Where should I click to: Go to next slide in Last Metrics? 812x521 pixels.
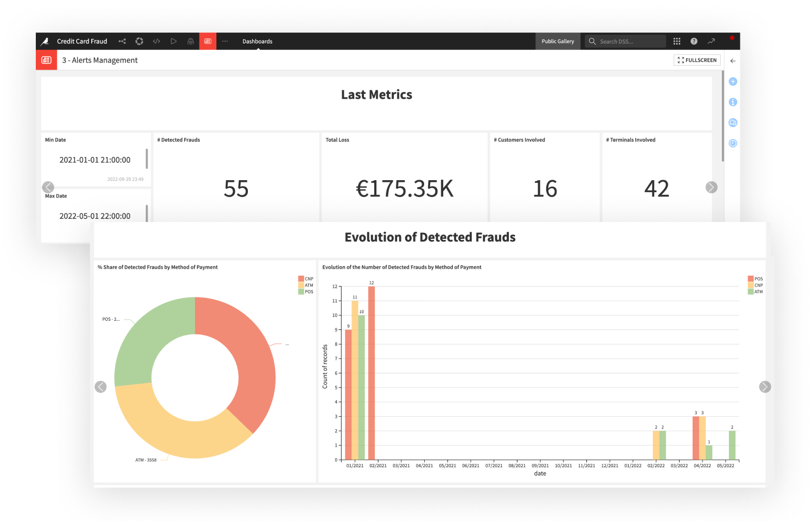click(712, 187)
